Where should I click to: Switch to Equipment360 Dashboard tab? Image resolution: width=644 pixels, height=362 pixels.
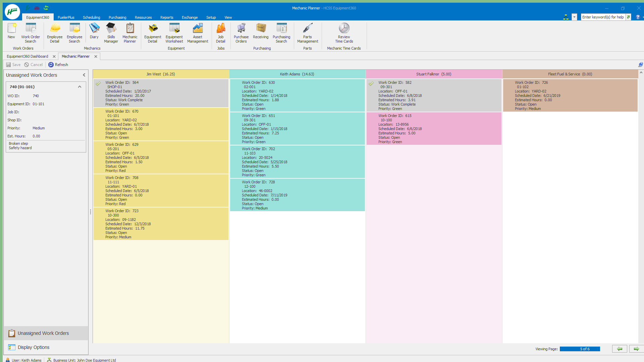coord(28,56)
